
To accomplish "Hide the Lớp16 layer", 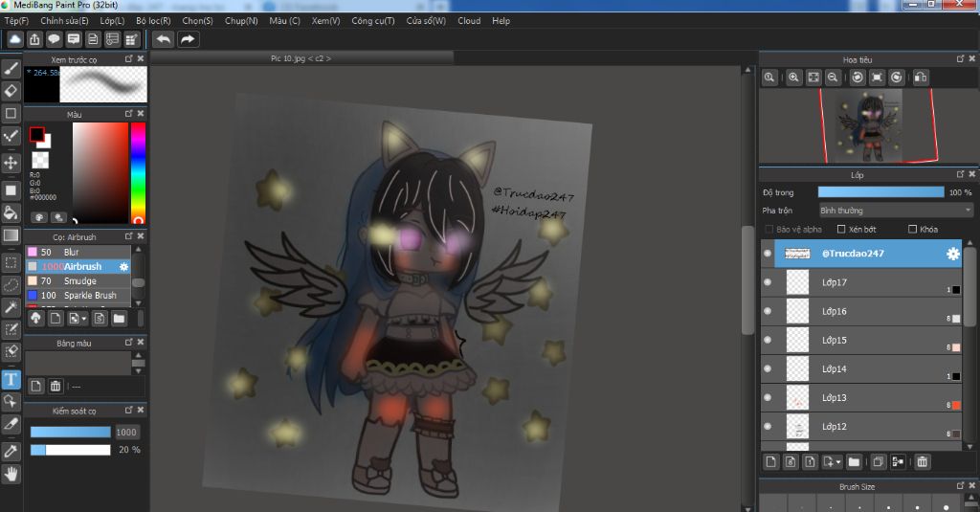I will pyautogui.click(x=768, y=311).
